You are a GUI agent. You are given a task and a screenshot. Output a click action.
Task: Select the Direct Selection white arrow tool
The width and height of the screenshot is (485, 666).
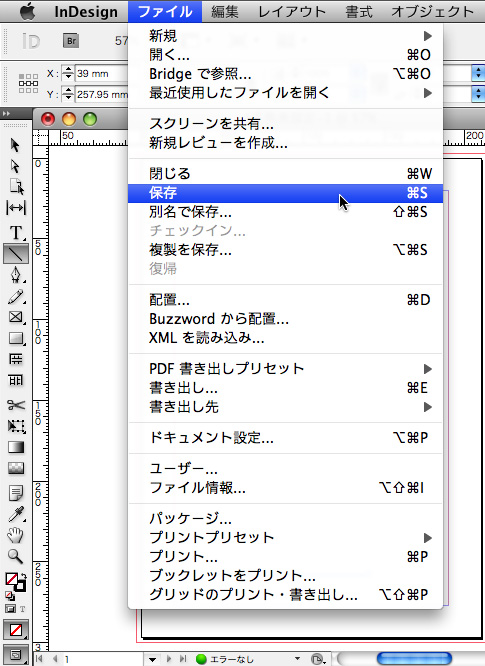(x=16, y=166)
